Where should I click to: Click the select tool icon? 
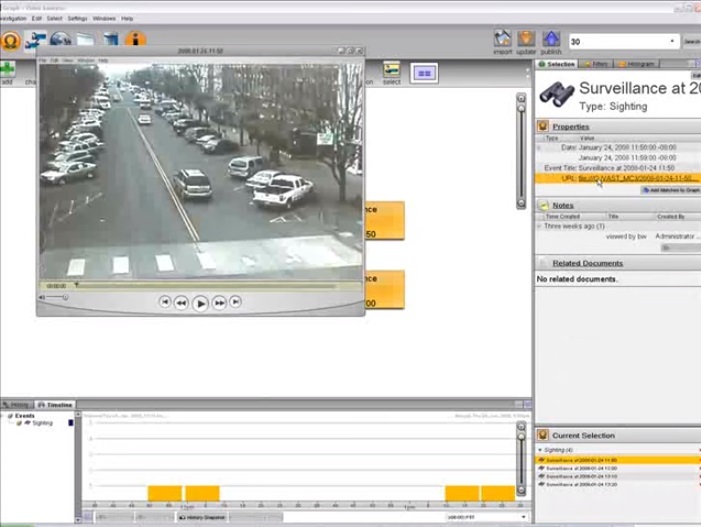coord(391,70)
